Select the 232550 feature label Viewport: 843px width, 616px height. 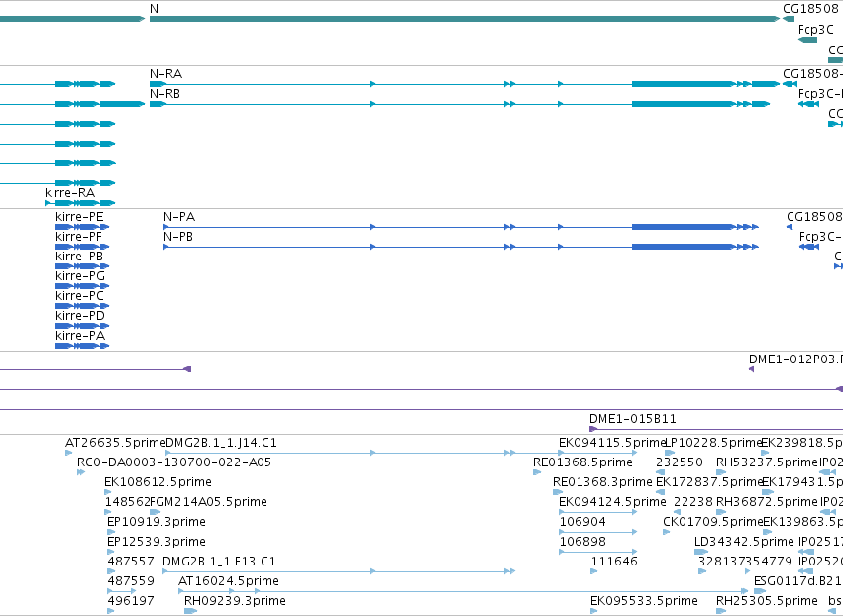[x=679, y=462]
